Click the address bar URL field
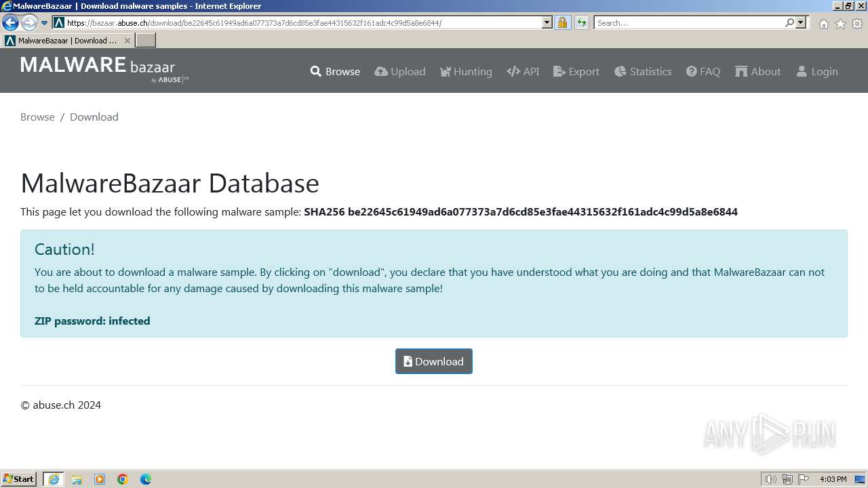The height and width of the screenshot is (488, 868). pyautogui.click(x=302, y=23)
